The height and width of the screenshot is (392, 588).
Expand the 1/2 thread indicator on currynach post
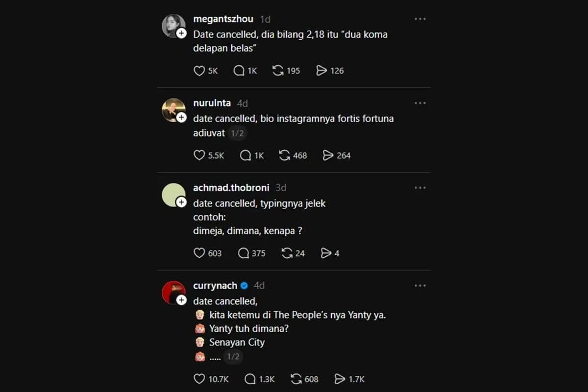[234, 356]
